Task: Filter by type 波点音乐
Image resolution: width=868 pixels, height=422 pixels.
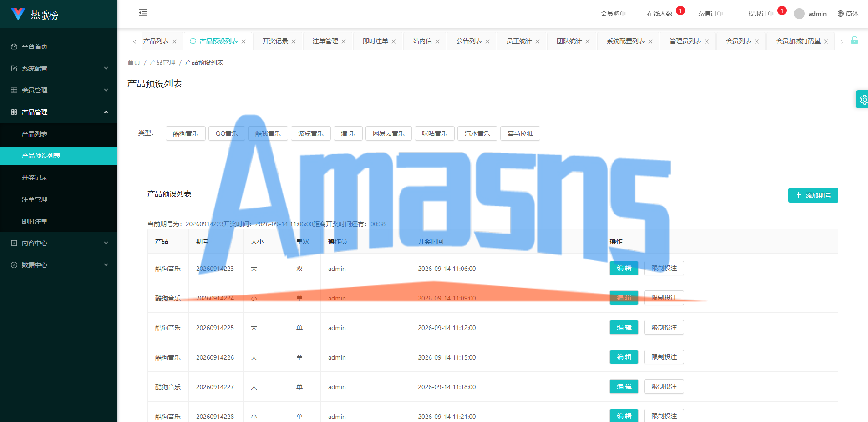Action: (x=311, y=133)
